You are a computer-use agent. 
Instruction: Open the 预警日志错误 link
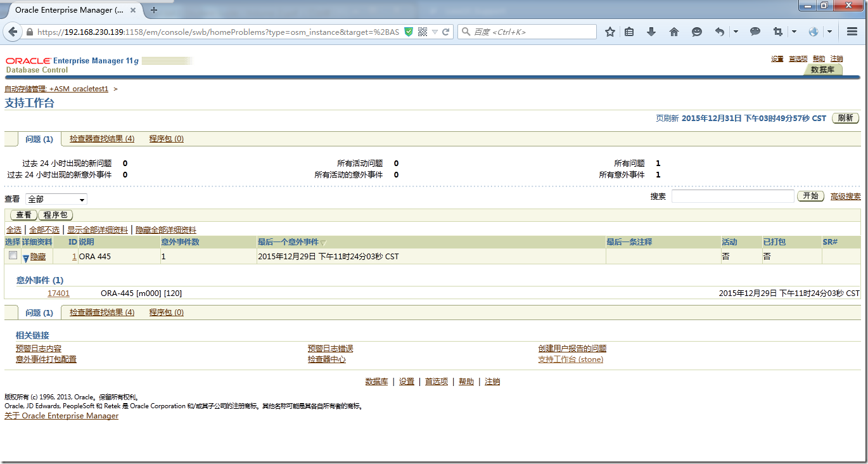(x=331, y=349)
